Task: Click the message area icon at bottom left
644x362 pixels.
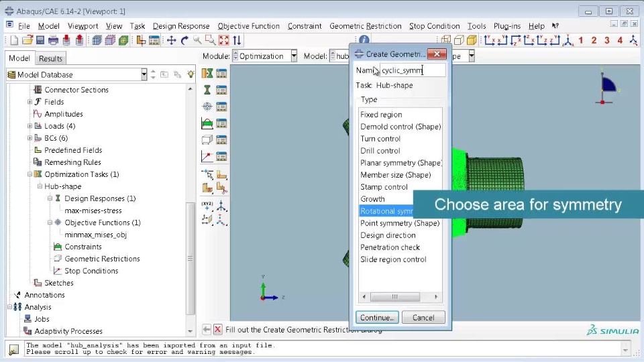Action: coord(13,349)
